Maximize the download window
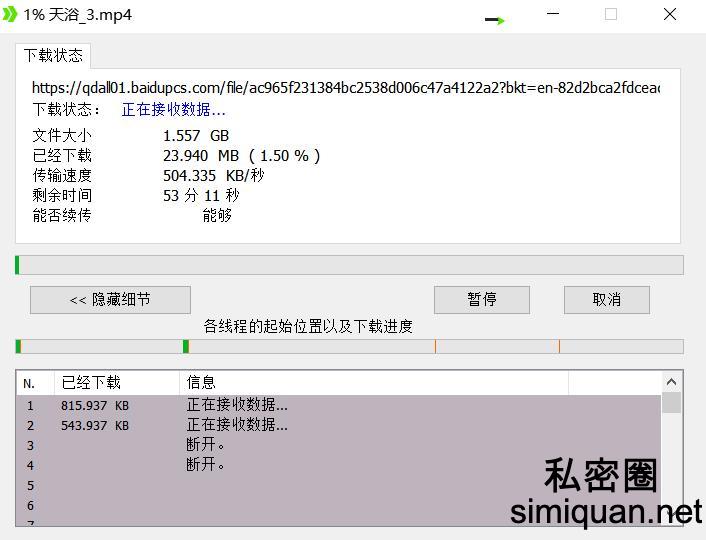 (611, 15)
